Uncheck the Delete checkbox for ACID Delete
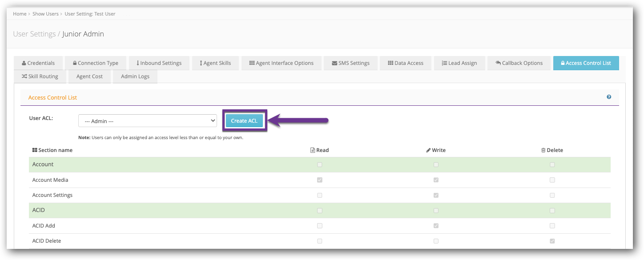Image resolution: width=644 pixels, height=260 pixels. (x=552, y=240)
